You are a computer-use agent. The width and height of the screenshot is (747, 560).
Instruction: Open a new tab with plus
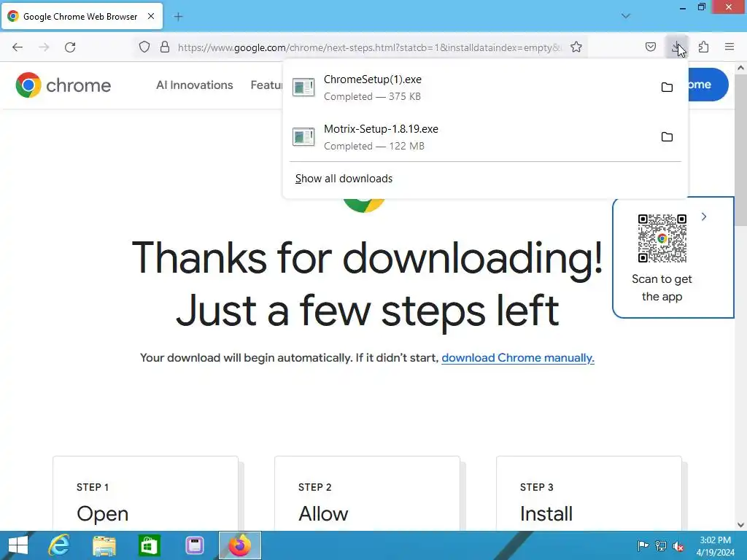[x=178, y=17]
